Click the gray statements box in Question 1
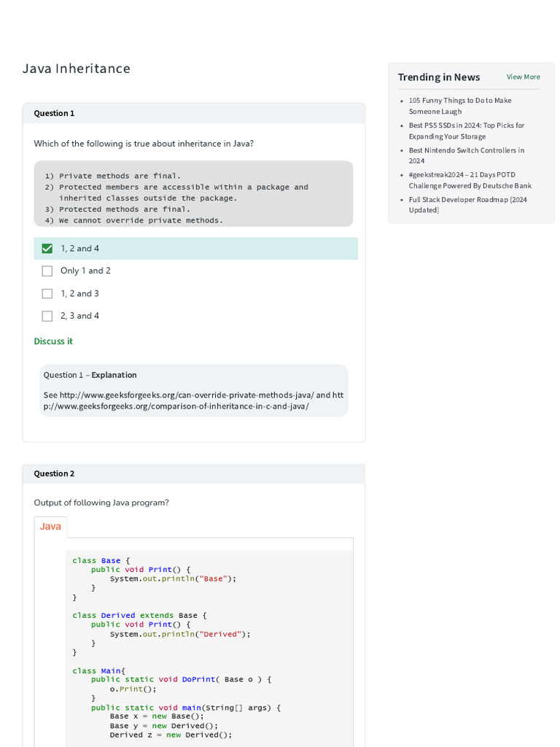The width and height of the screenshot is (560, 747). tap(193, 193)
